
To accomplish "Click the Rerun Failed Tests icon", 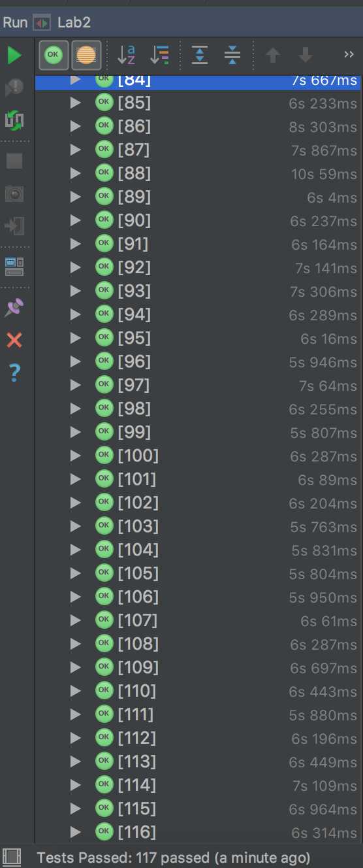I will click(14, 87).
